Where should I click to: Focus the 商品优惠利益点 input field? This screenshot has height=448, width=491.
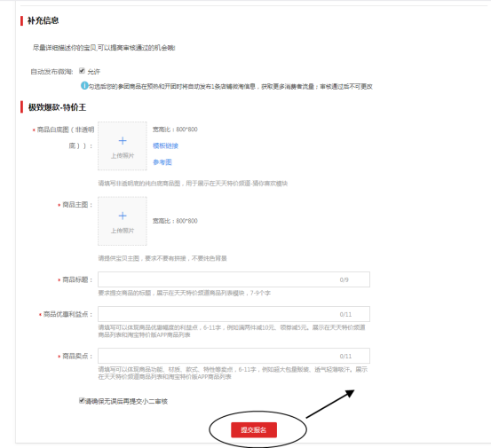click(x=234, y=314)
